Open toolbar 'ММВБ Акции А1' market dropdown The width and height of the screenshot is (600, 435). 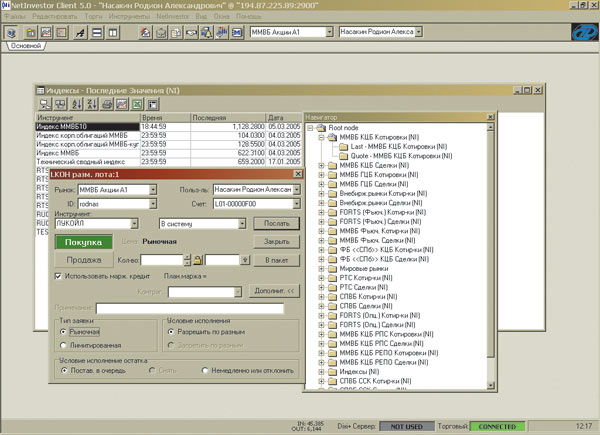click(329, 32)
